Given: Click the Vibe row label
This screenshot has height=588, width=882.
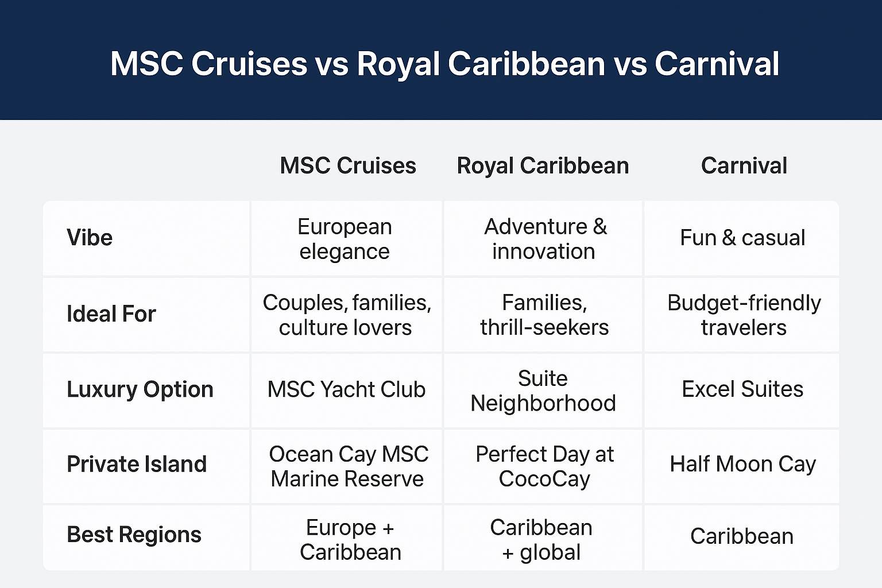Looking at the screenshot, I should coord(90,238).
